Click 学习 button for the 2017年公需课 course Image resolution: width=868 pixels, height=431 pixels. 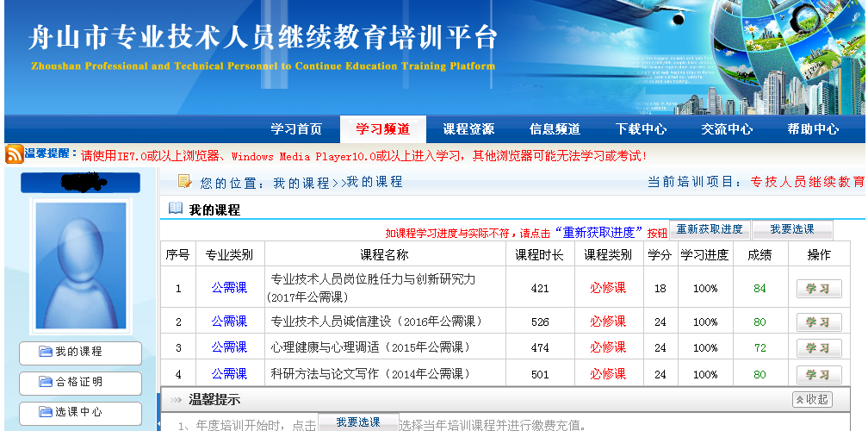click(x=818, y=289)
